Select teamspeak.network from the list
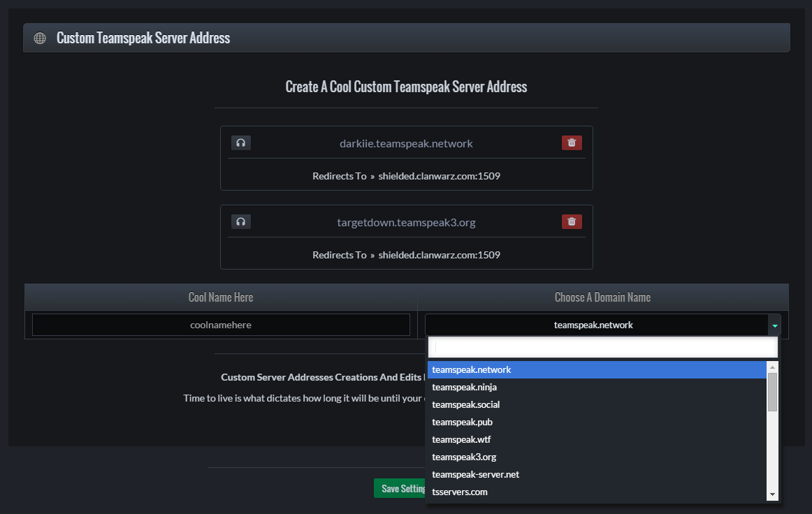The width and height of the screenshot is (812, 514). 597,369
